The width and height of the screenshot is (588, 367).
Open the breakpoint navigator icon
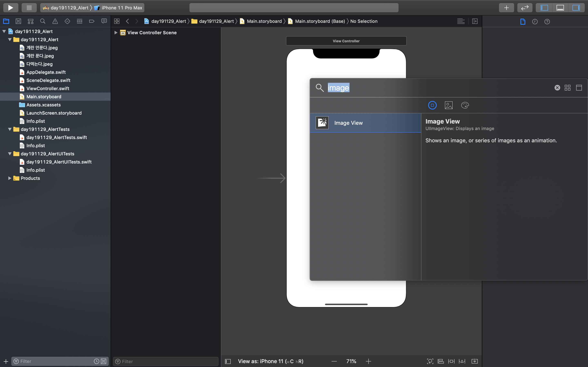point(92,21)
